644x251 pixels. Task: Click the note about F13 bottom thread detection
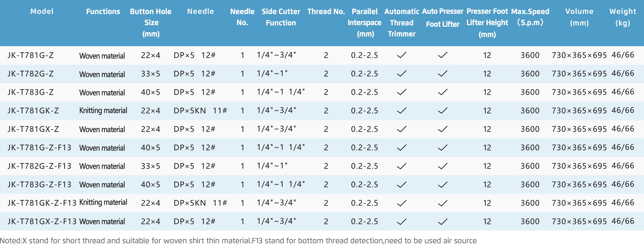[364, 240]
